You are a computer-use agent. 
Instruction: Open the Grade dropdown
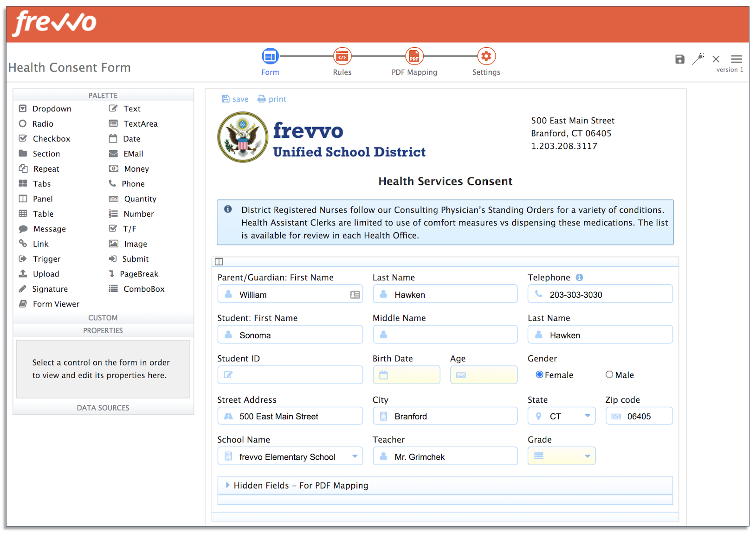[562, 456]
